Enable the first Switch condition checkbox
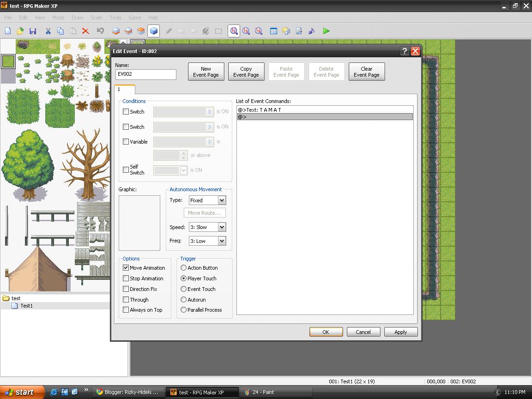This screenshot has height=399, width=532. coord(126,112)
